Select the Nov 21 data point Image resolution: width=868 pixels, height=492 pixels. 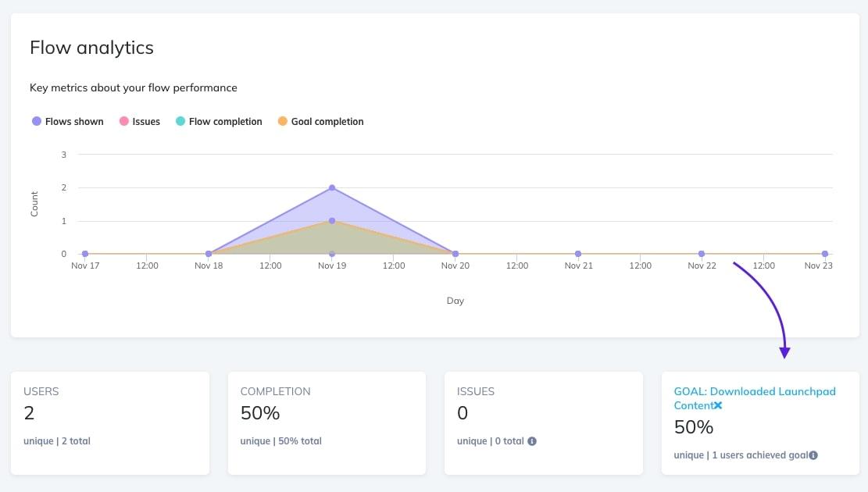pos(578,254)
